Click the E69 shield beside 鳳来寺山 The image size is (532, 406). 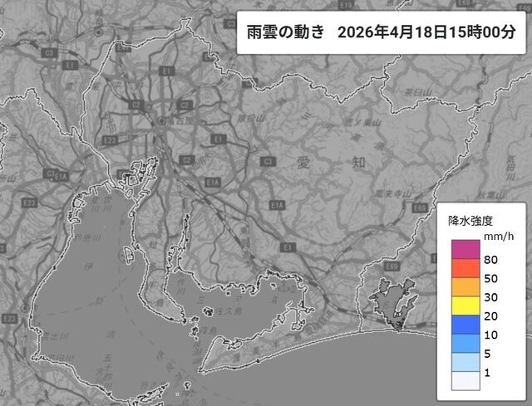coord(420,208)
